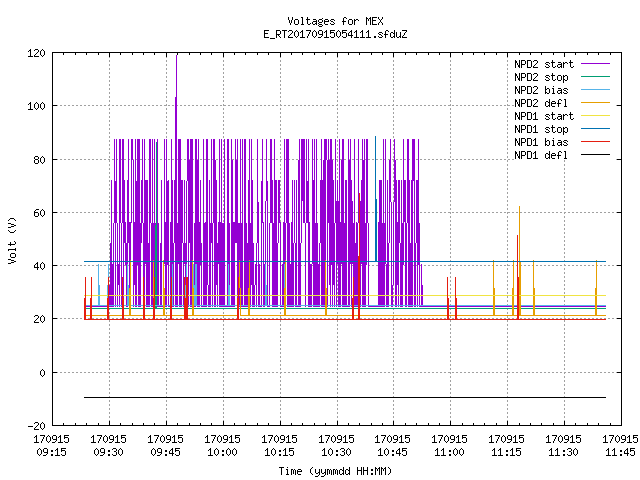Image resolution: width=640 pixels, height=480 pixels.
Task: Click y-axis tick value 80
Action: pos(39,160)
